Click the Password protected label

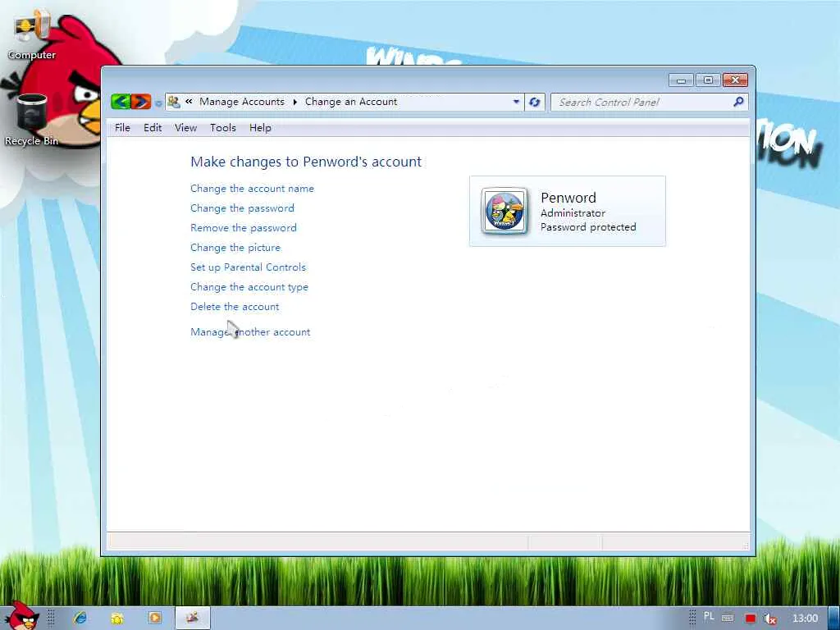[588, 227]
